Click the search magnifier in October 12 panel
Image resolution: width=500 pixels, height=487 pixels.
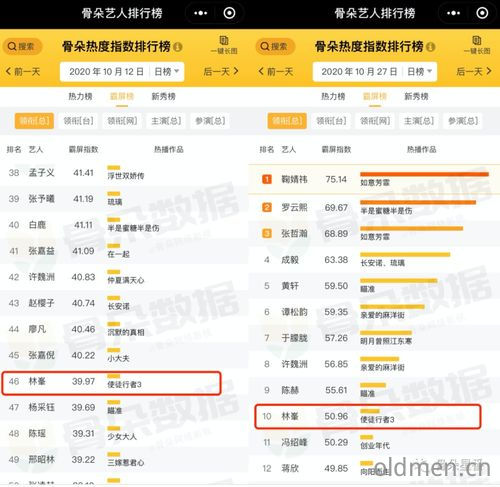pyautogui.click(x=12, y=46)
